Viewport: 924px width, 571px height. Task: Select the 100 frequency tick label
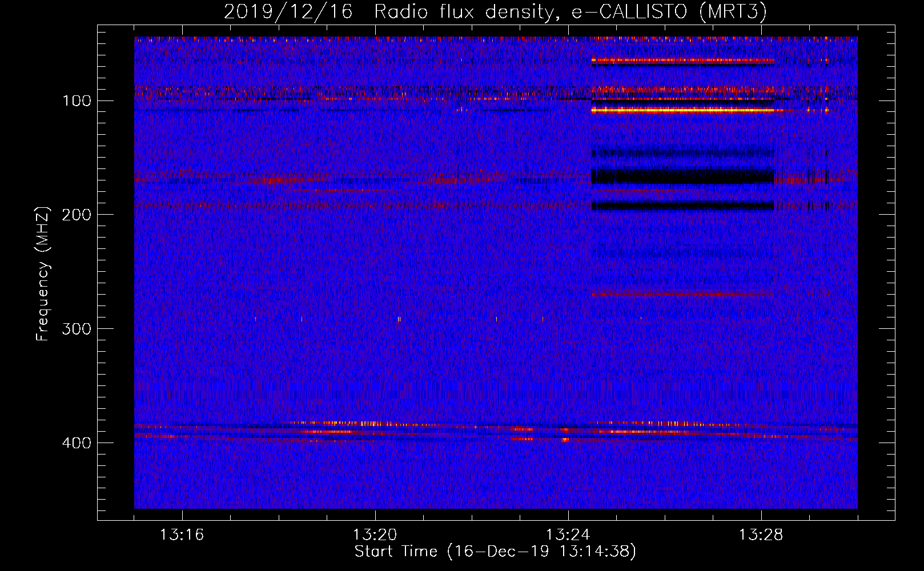pos(77,101)
